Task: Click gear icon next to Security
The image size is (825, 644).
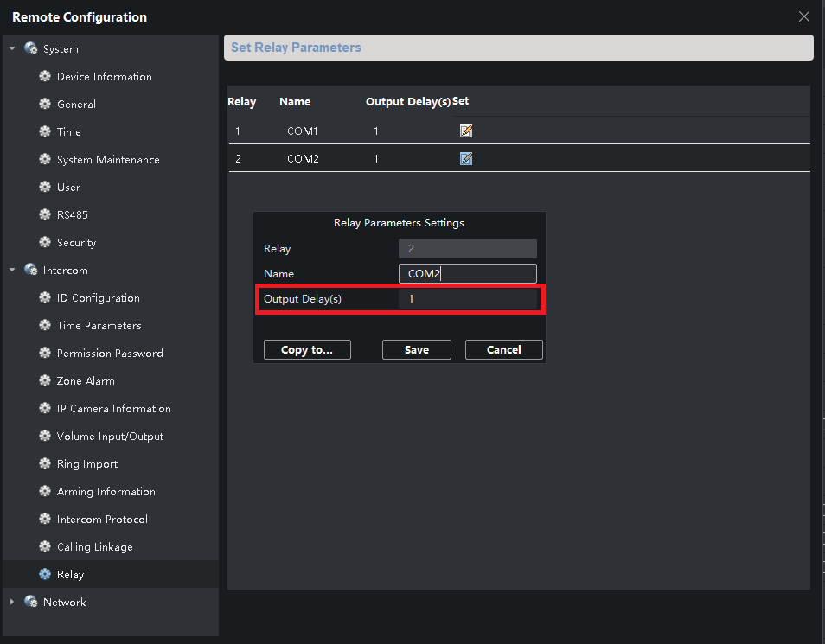Action: coord(46,243)
